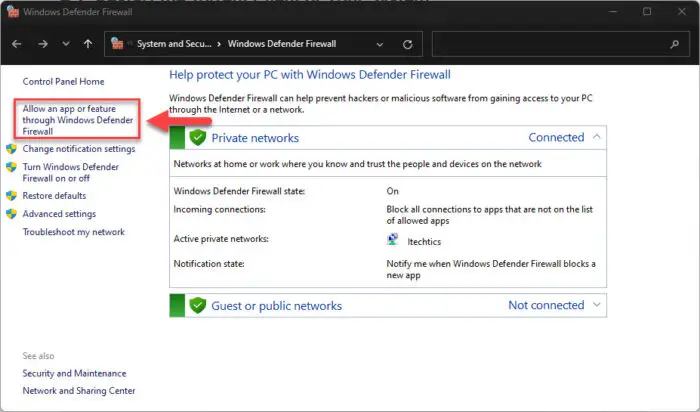Go back with the left arrow

[17, 44]
